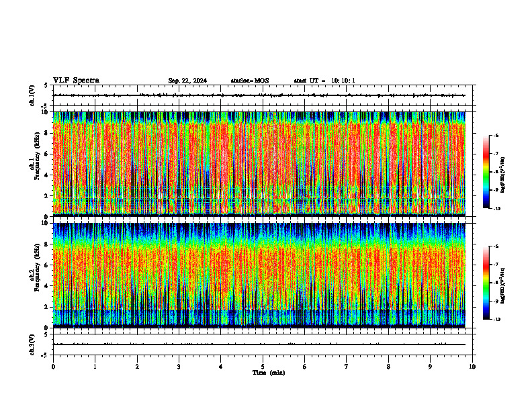Click the "5" tick on ch.3(V) axis

(46, 334)
